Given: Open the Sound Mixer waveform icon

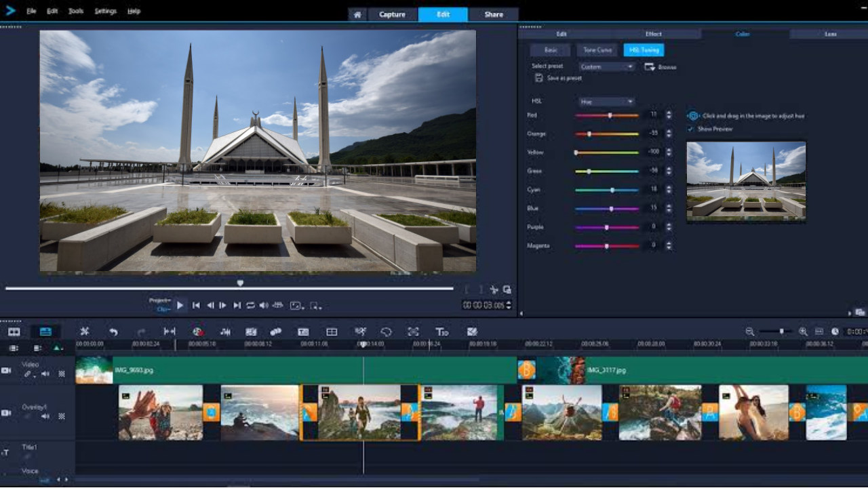Looking at the screenshot, I should (226, 331).
